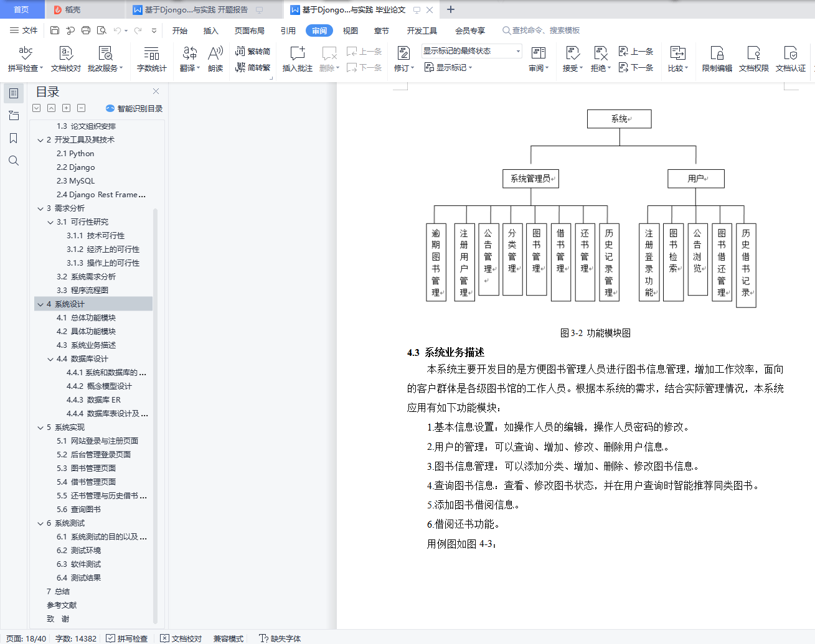Switch to the 引用 (References) ribbon tab
Viewport: 815px width, 644px height.
(288, 30)
